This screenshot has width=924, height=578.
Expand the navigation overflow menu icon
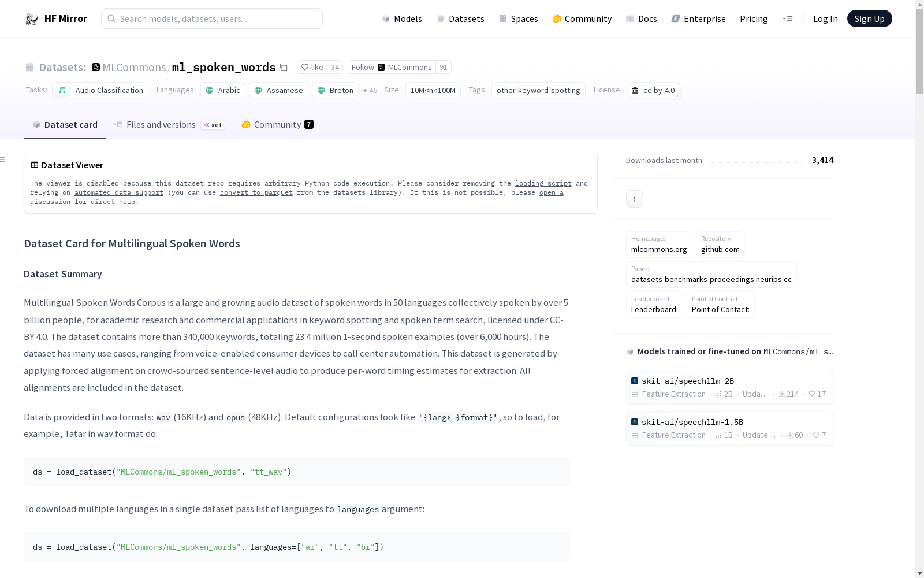point(787,18)
